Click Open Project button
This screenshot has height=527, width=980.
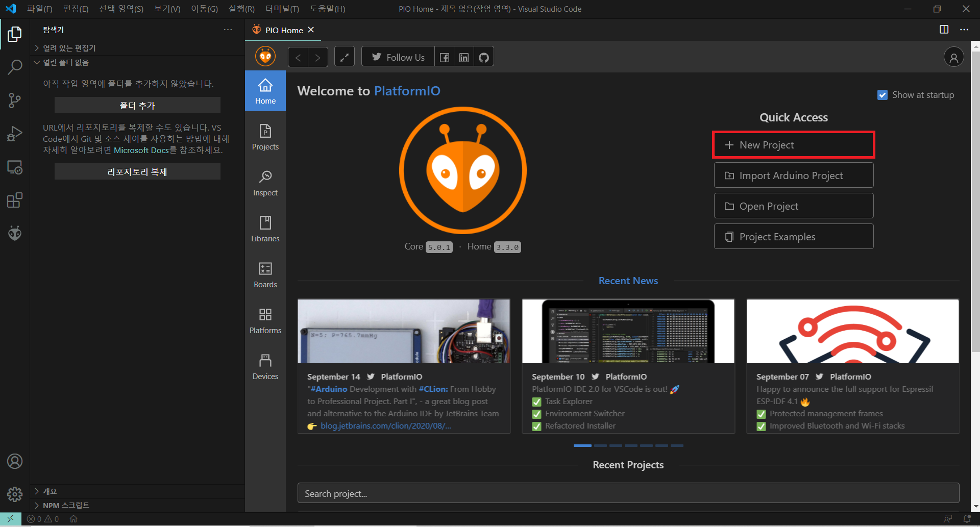pos(794,206)
